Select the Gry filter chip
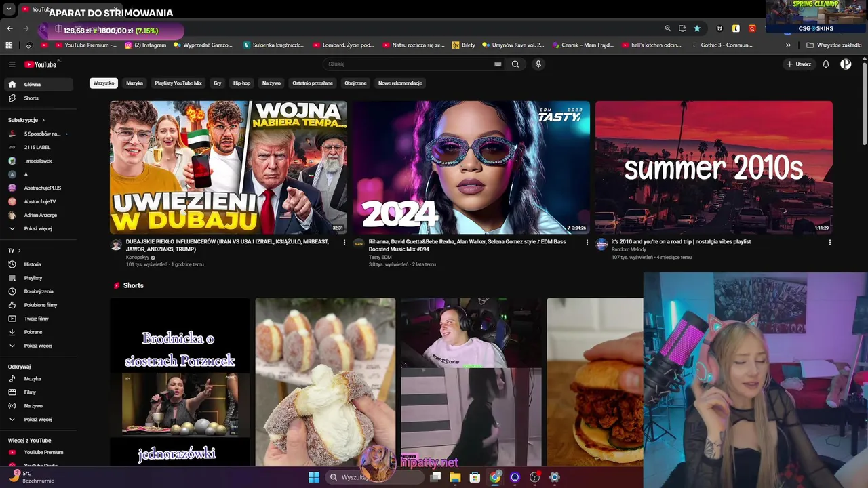 (x=218, y=83)
